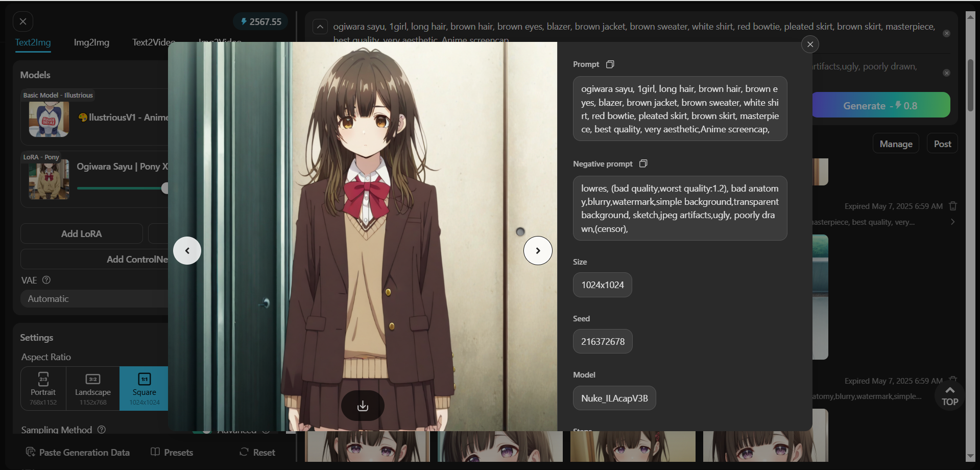This screenshot has width=980, height=470.
Task: Adjust the Ogiwara Sayu LoRA weight slider
Action: coord(123,188)
